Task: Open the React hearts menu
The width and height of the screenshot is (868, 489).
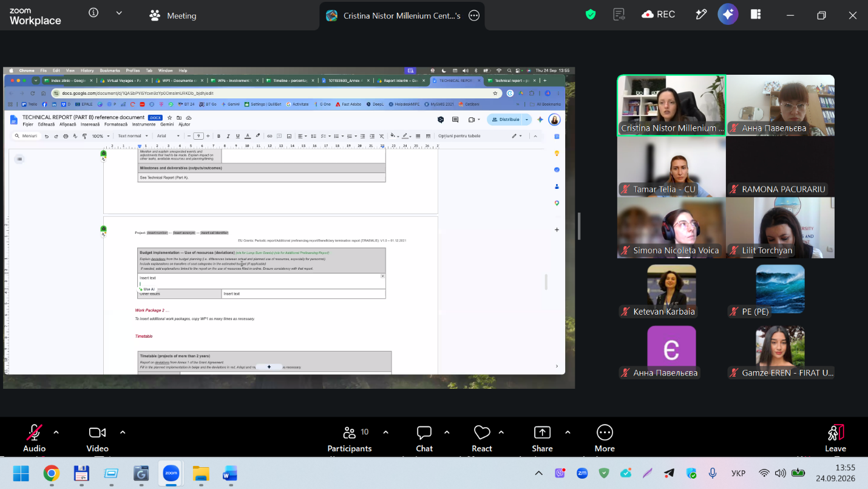Action: pyautogui.click(x=482, y=439)
